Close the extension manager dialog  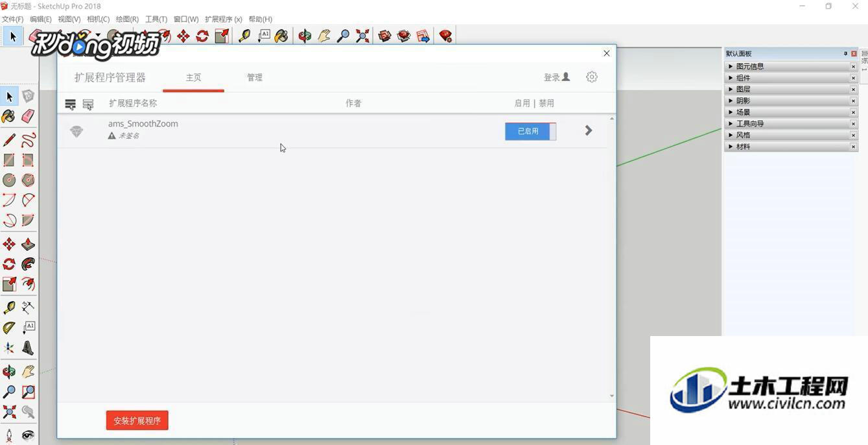607,53
